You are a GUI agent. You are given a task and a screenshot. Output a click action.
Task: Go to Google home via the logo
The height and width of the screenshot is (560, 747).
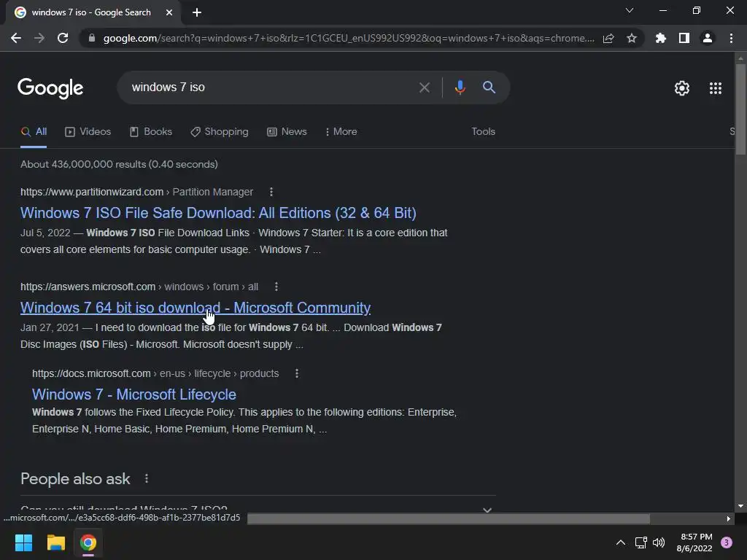pyautogui.click(x=50, y=88)
